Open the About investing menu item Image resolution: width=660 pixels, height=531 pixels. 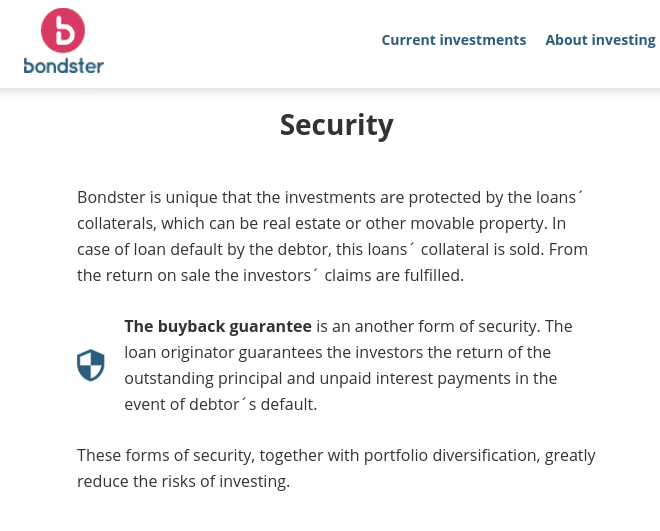click(x=601, y=40)
